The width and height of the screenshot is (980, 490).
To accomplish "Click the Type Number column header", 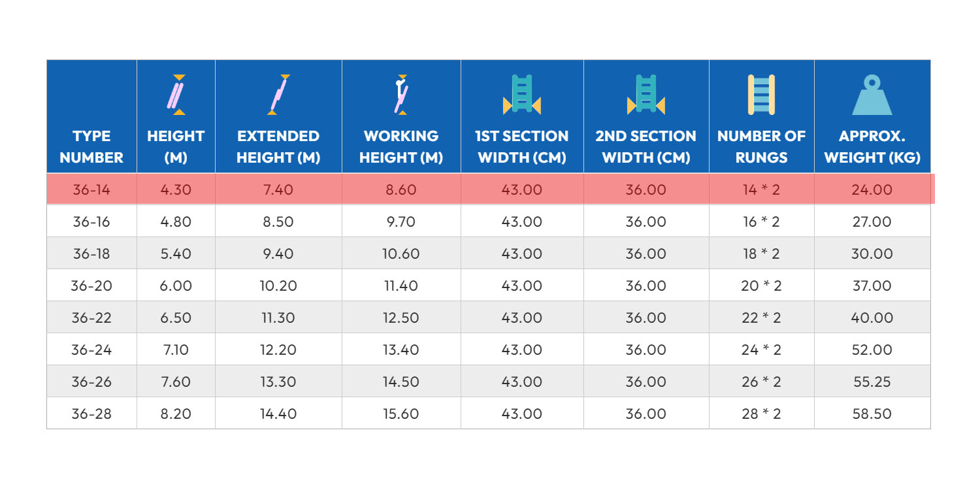I will 91,147.
